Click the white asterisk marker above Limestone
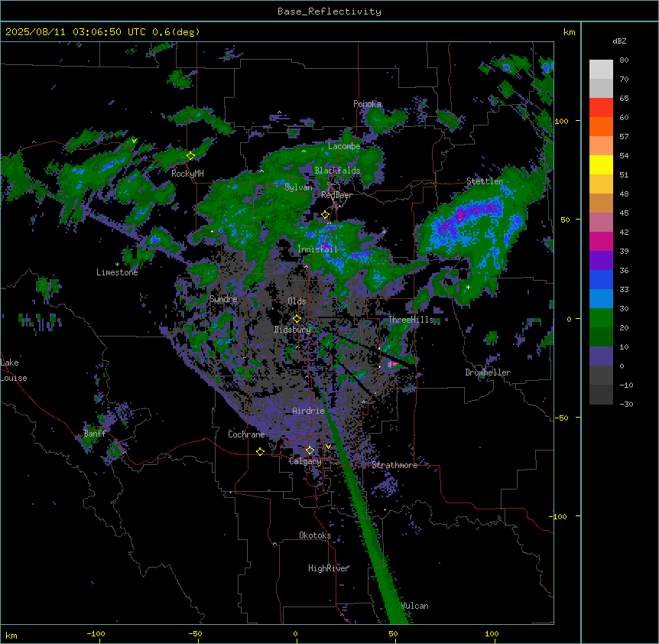The height and width of the screenshot is (644, 659). [x=117, y=265]
